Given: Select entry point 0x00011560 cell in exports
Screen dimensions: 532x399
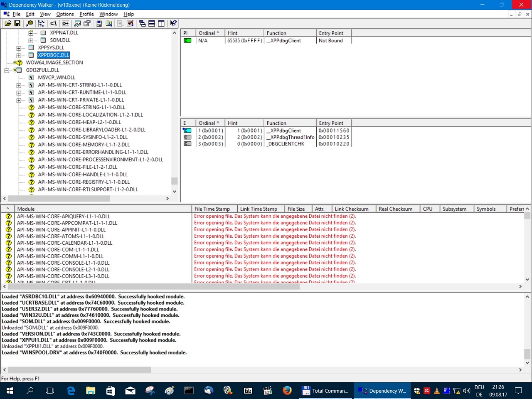Looking at the screenshot, I should (334, 131).
